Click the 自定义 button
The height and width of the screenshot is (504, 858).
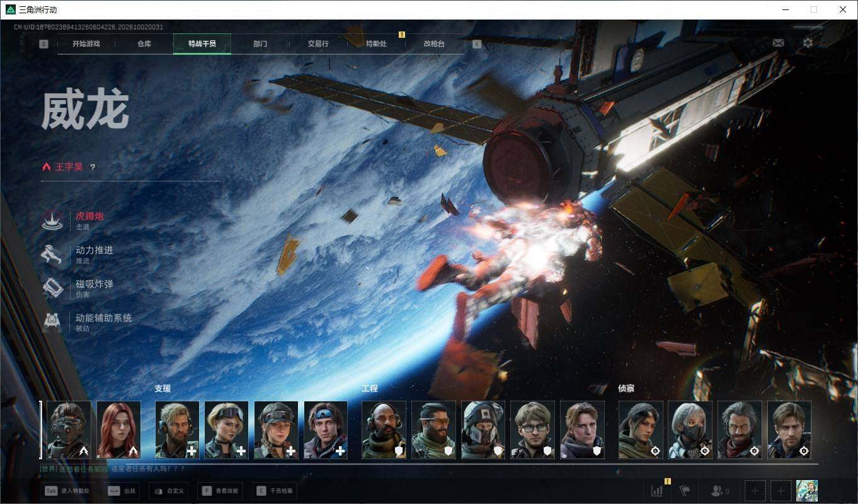pos(169,491)
